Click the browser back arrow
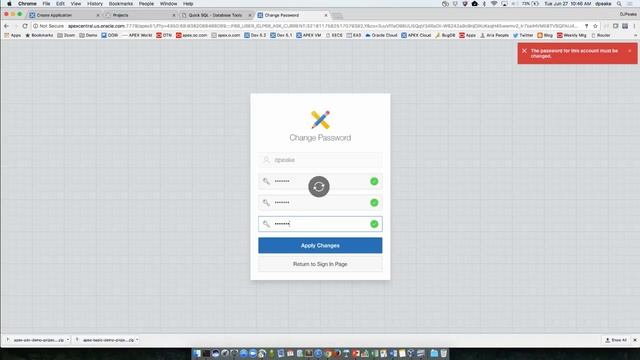This screenshot has width=640, height=360. (6, 26)
